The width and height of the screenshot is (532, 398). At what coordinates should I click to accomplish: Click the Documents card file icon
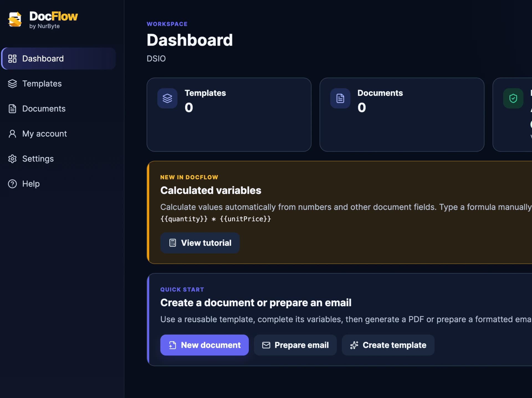pyautogui.click(x=340, y=98)
